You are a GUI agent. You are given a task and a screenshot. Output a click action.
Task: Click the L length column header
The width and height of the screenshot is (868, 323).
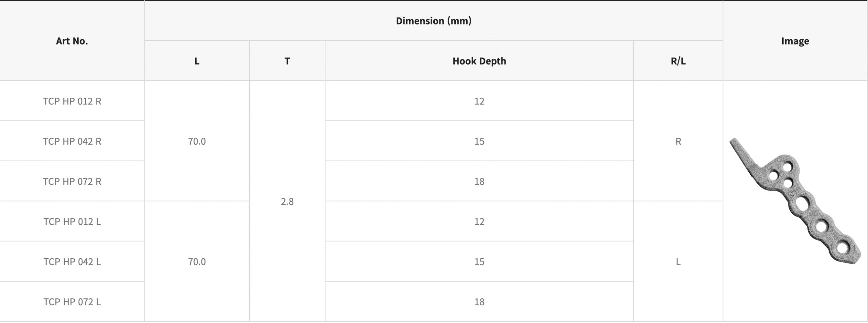197,61
